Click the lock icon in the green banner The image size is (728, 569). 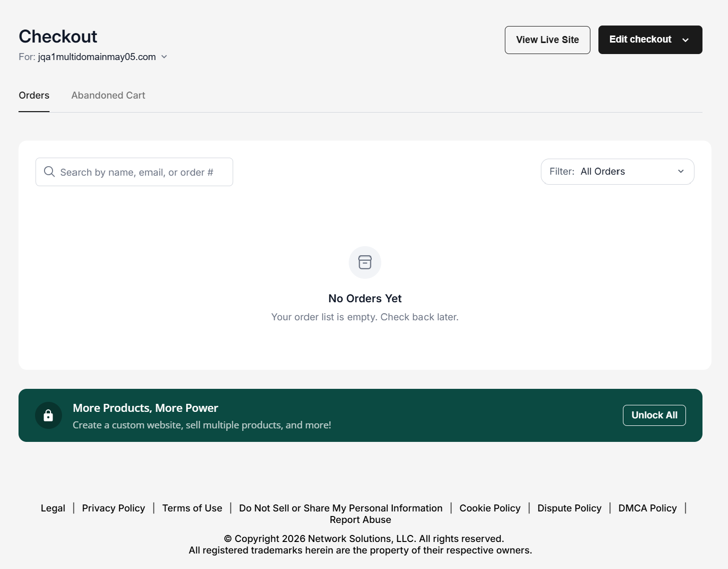click(x=49, y=415)
